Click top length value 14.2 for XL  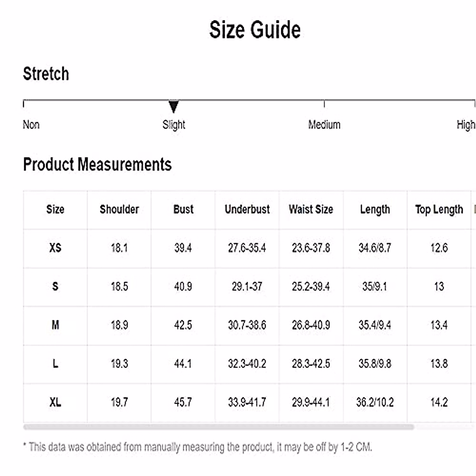[x=439, y=402]
